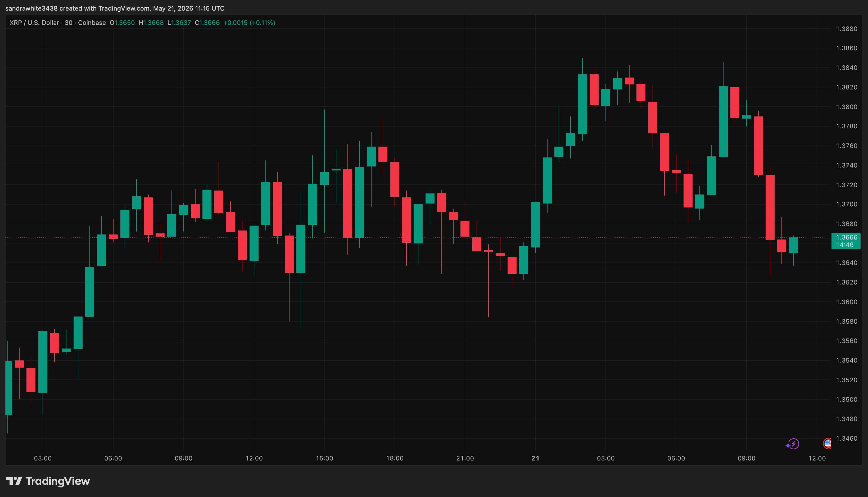This screenshot has height=497, width=868.
Task: Click the 1.3640 price axis label
Action: 847,263
